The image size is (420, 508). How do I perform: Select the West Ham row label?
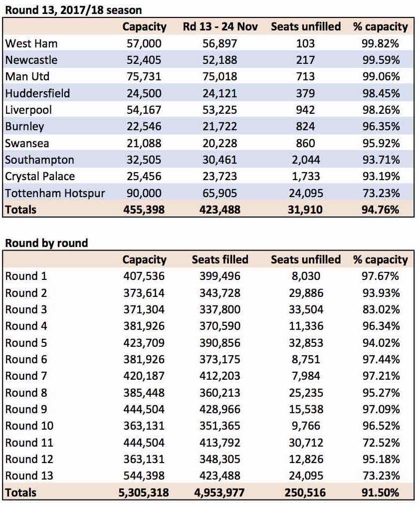(x=31, y=43)
